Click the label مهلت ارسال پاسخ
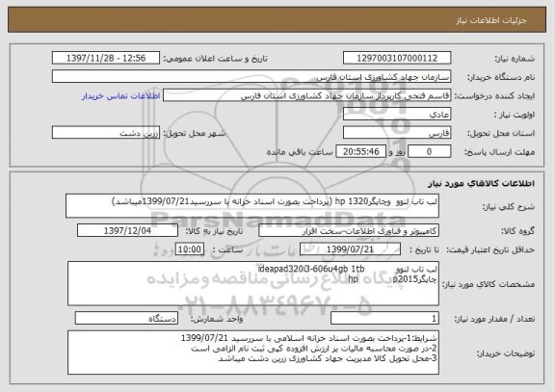Image resolution: width=555 pixels, height=392 pixels. [x=500, y=152]
